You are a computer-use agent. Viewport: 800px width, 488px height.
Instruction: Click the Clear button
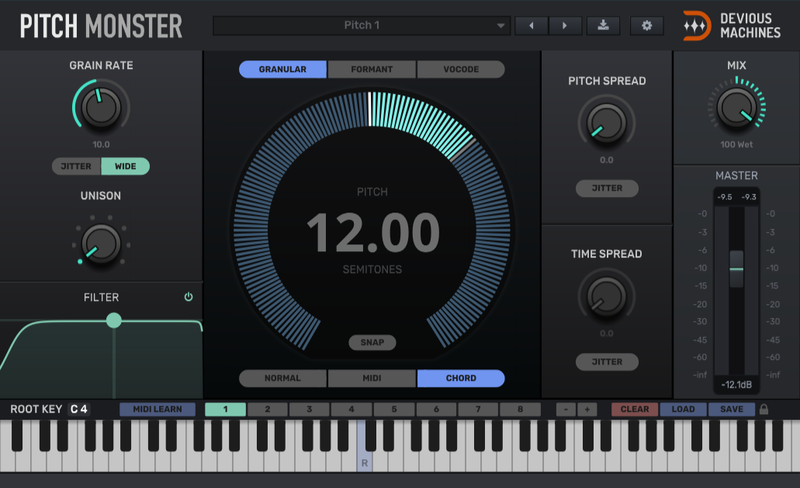coord(634,409)
